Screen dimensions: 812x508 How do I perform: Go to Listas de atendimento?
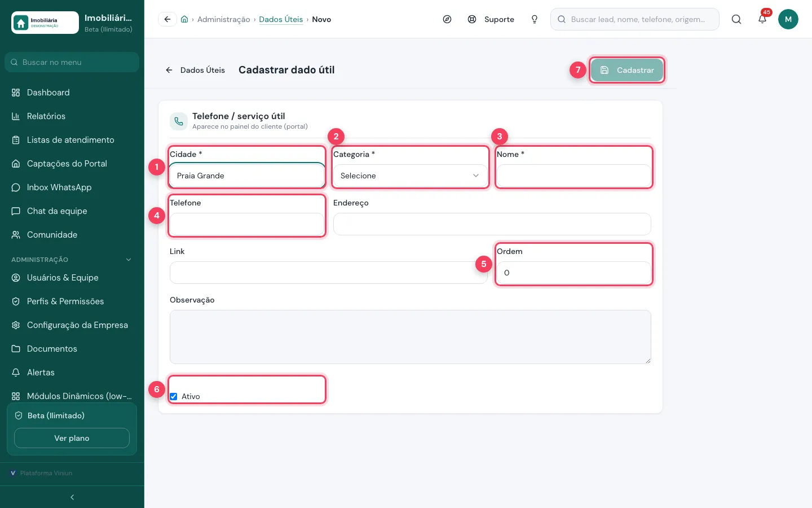(x=72, y=140)
